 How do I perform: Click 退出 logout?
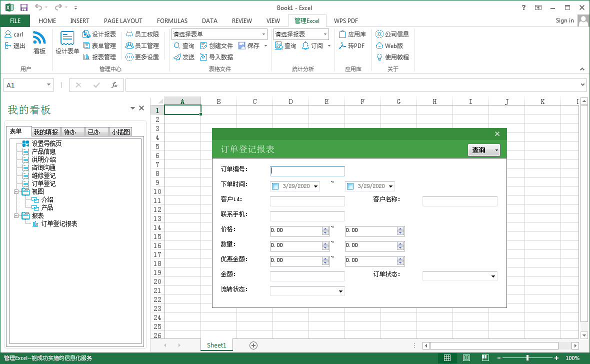click(x=15, y=45)
